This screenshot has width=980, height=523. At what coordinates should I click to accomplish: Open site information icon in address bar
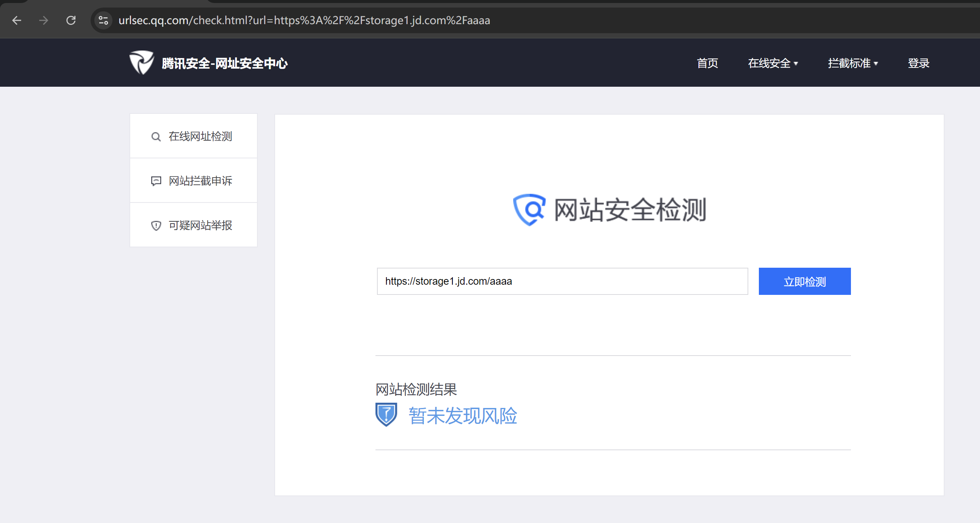point(103,20)
